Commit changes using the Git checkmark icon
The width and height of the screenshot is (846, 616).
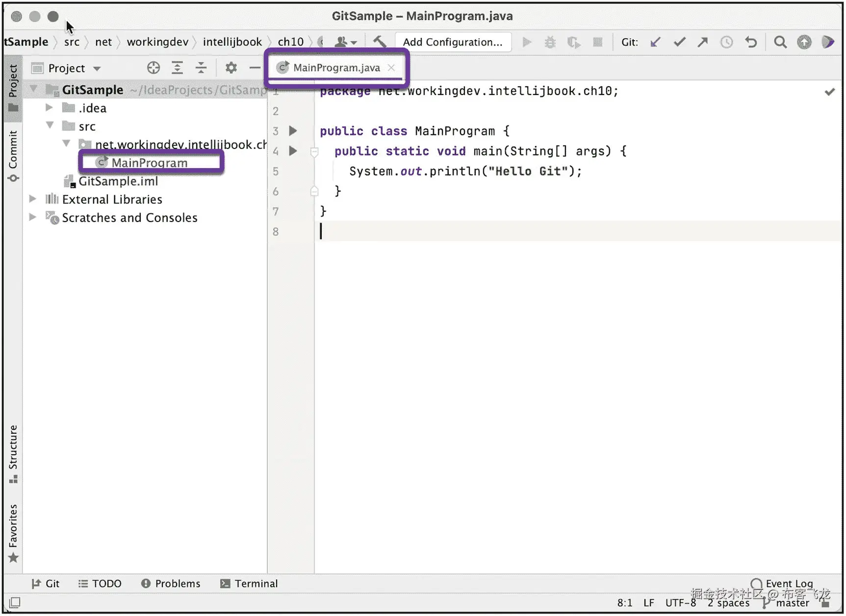point(679,42)
